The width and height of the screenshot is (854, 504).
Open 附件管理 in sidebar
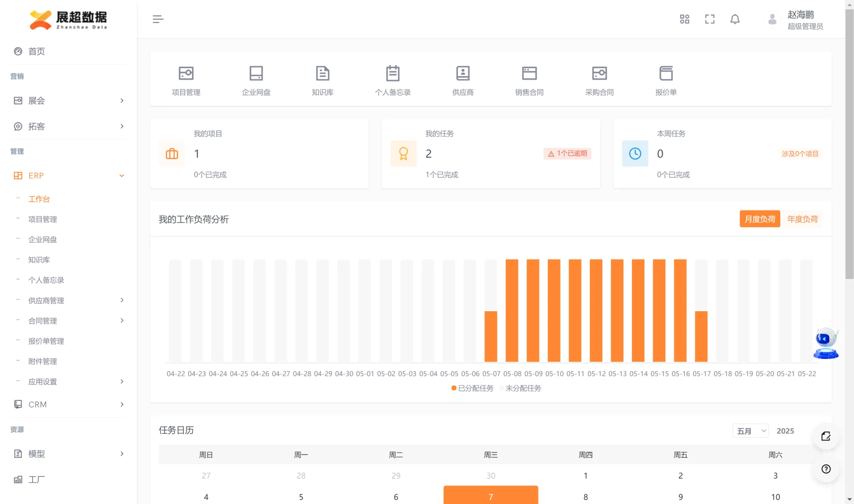pos(42,361)
